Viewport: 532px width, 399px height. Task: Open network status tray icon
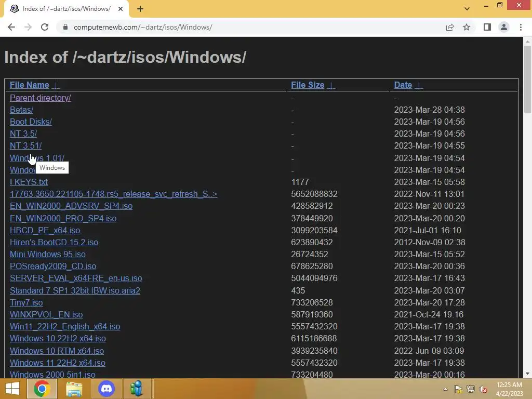(x=471, y=389)
